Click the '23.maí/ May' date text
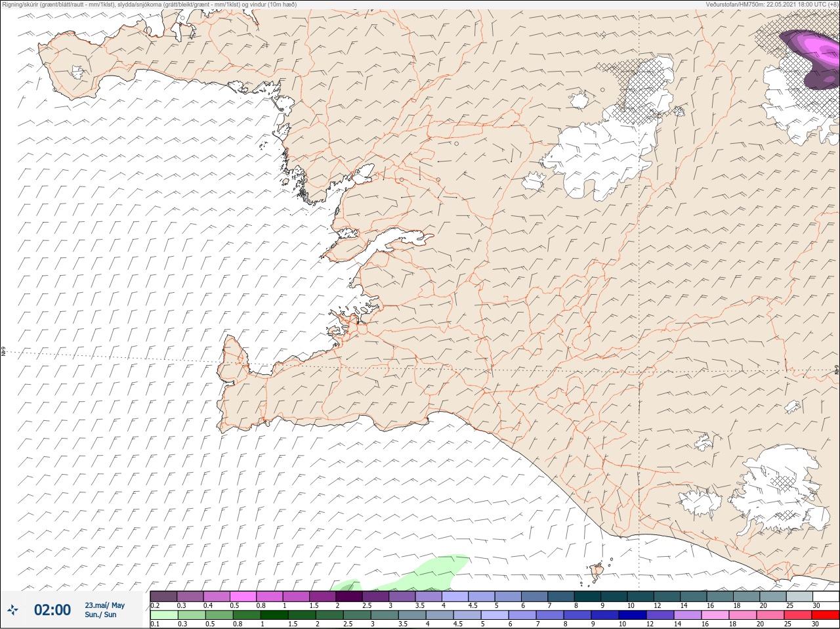The height and width of the screenshot is (629, 840). 104,605
